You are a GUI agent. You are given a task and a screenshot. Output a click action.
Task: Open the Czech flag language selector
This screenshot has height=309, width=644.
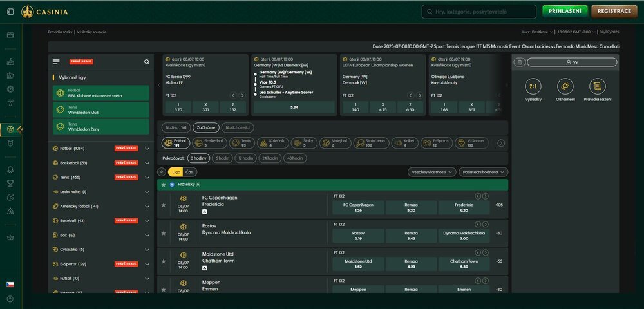coord(10,285)
